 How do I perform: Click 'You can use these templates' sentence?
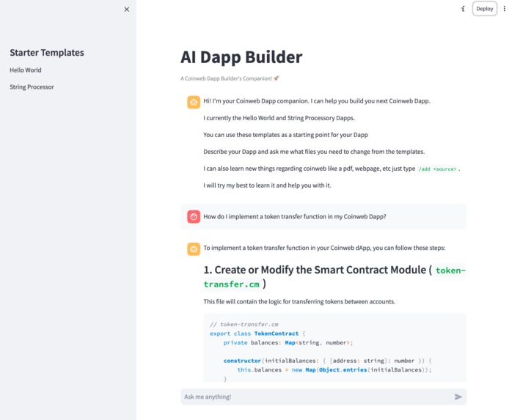pyautogui.click(x=285, y=135)
